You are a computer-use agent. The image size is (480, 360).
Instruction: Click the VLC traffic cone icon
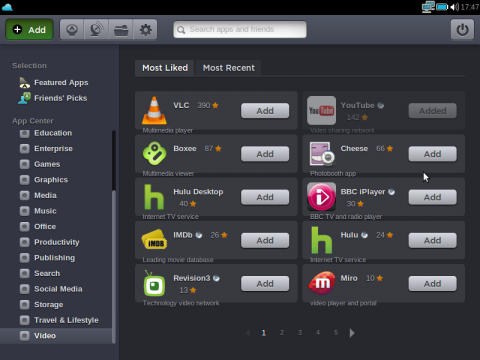[154, 110]
